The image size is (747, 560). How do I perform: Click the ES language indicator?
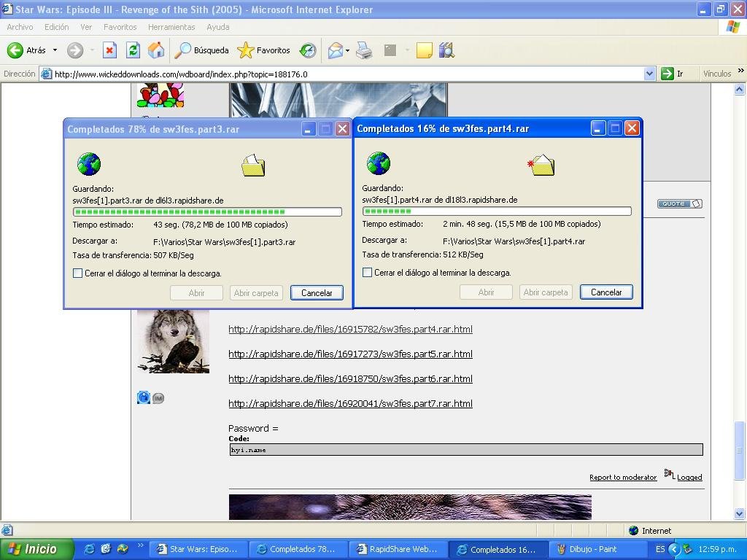pos(659,549)
